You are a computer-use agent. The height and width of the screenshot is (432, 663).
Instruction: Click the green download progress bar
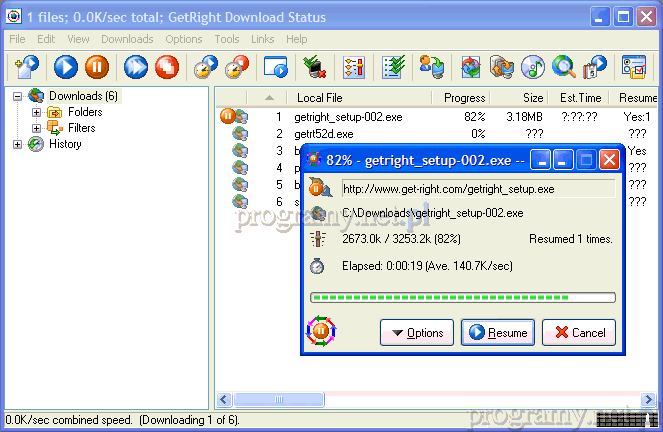tap(462, 297)
